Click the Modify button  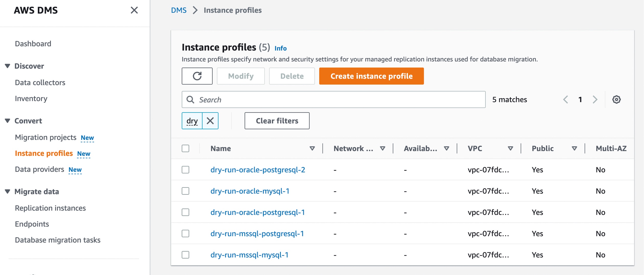(241, 76)
